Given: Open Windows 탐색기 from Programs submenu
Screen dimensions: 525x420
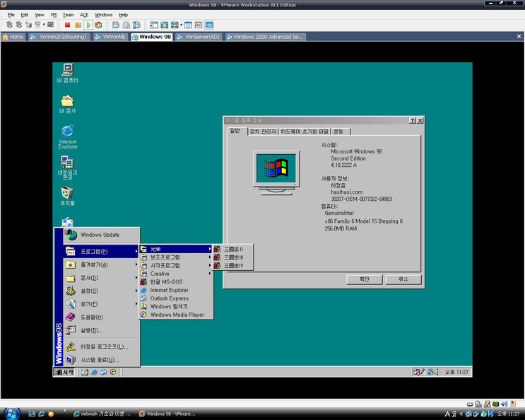Looking at the screenshot, I should tap(176, 306).
